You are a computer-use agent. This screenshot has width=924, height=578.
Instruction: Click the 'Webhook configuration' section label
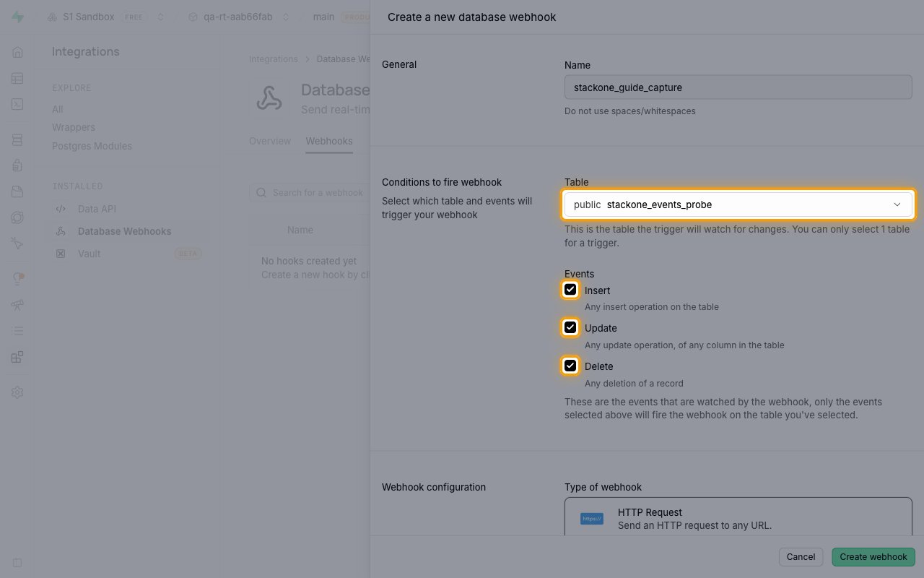coord(434,487)
